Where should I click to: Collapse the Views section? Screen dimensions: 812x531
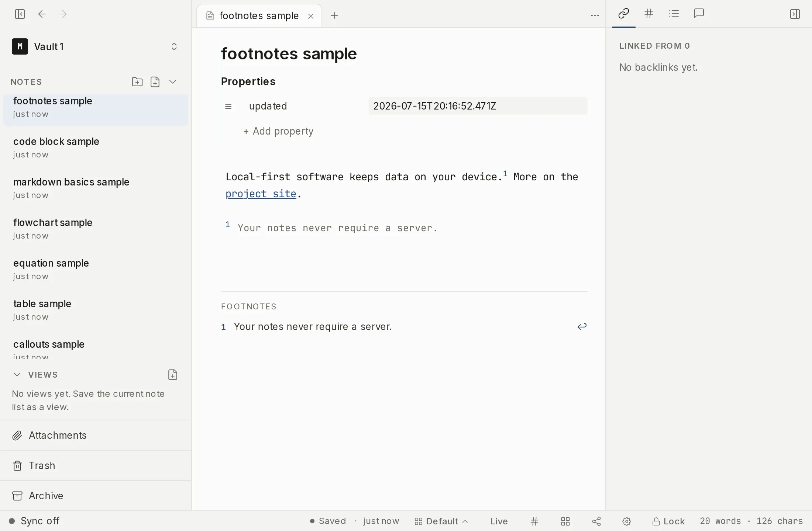click(17, 375)
